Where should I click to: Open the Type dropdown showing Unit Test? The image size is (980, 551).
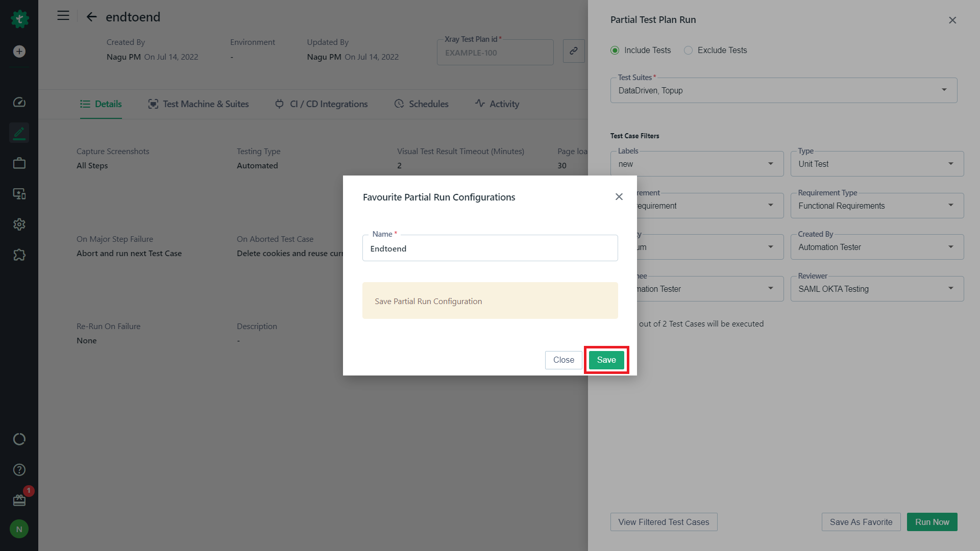877,164
